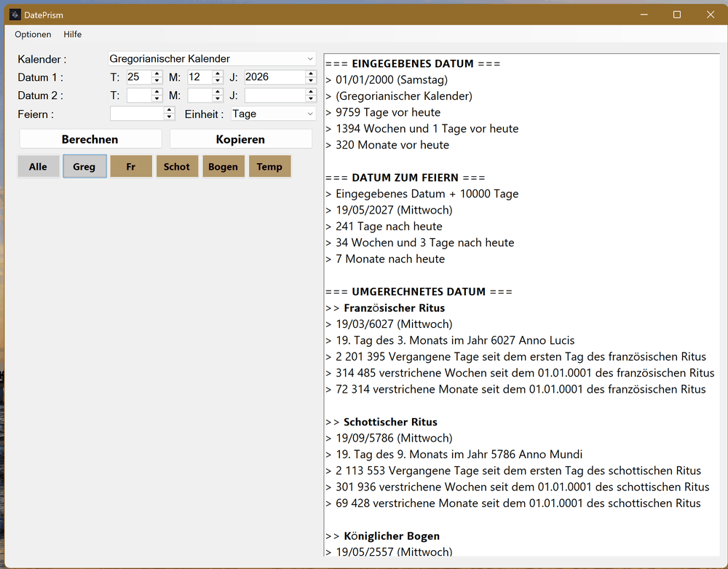Click the '19/09/5786 (Mittwoch)' line
Screen dimensions: 728x569
click(394, 438)
